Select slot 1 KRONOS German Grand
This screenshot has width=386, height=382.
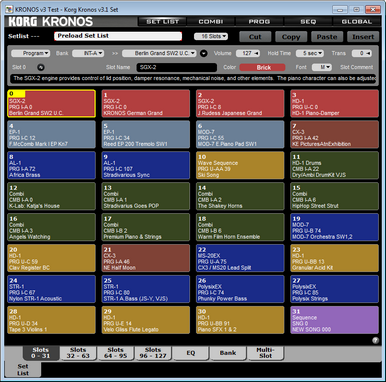(x=146, y=104)
